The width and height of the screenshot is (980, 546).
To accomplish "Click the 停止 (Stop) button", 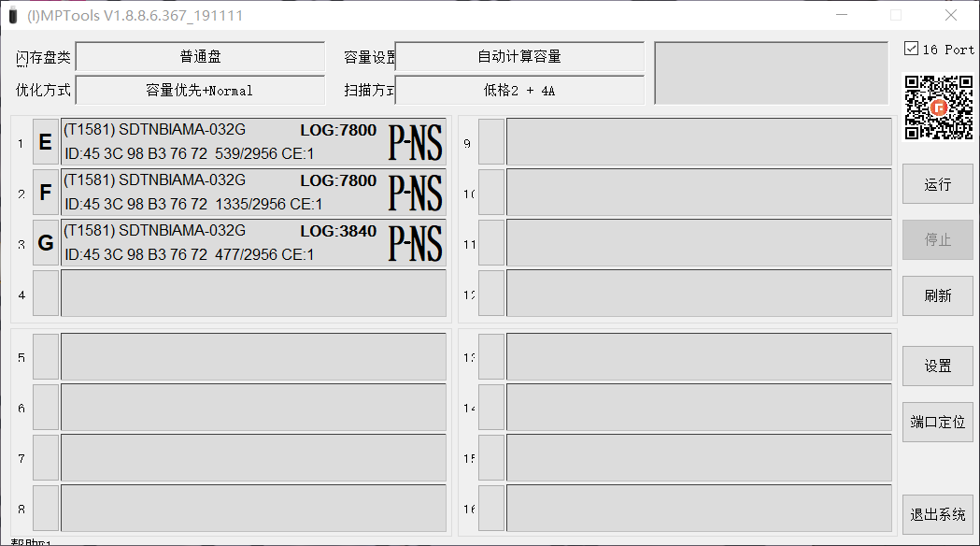I will coord(938,239).
